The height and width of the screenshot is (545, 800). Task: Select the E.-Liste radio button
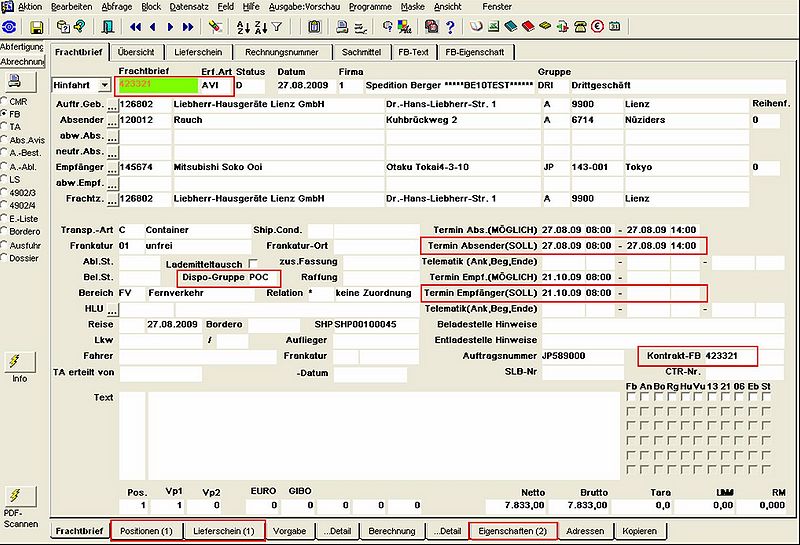click(4, 218)
